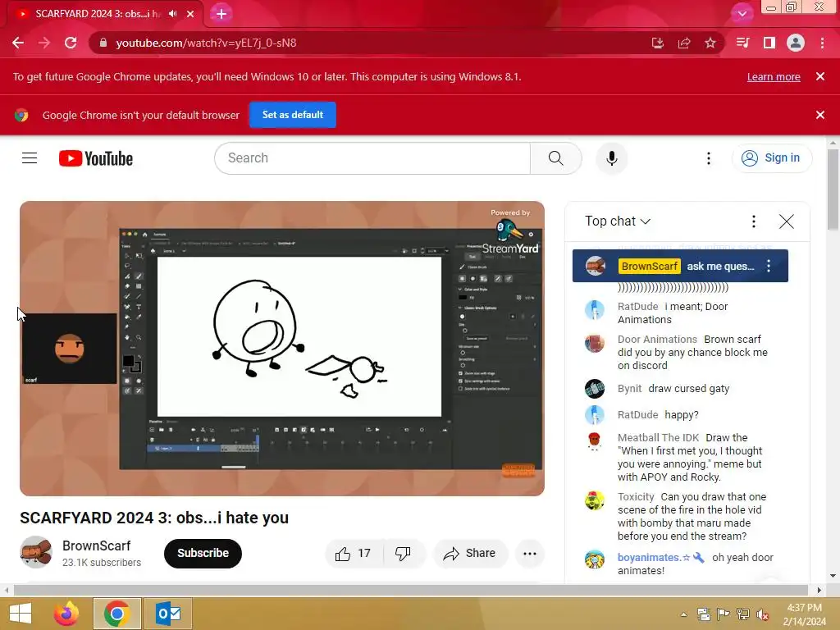Open live chat options menu
Screen dimensions: 840x630
pos(754,221)
